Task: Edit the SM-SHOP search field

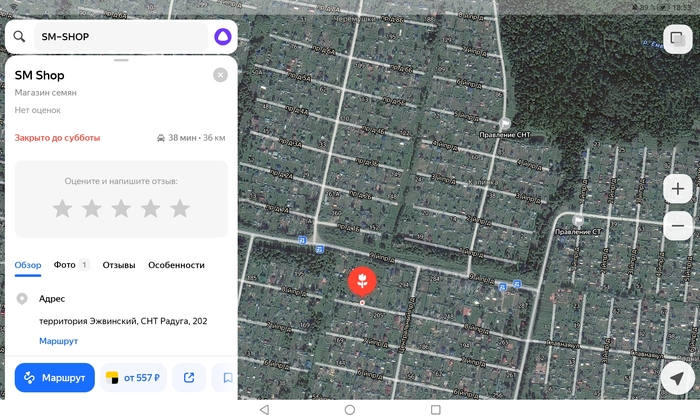Action: coord(121,37)
